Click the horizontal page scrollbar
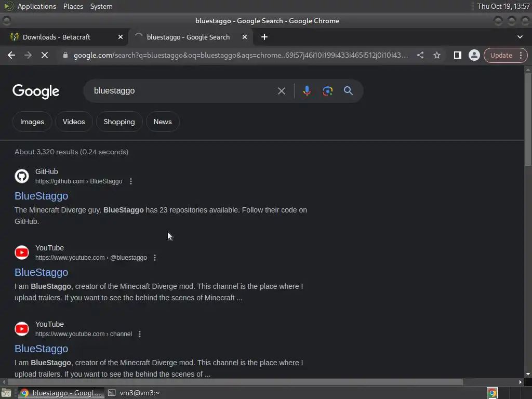532x399 pixels. [x=234, y=382]
